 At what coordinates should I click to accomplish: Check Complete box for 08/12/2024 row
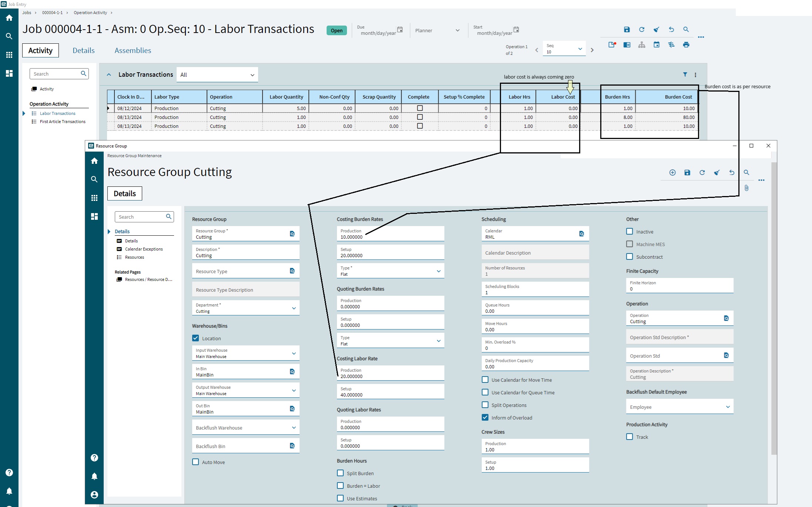click(420, 108)
